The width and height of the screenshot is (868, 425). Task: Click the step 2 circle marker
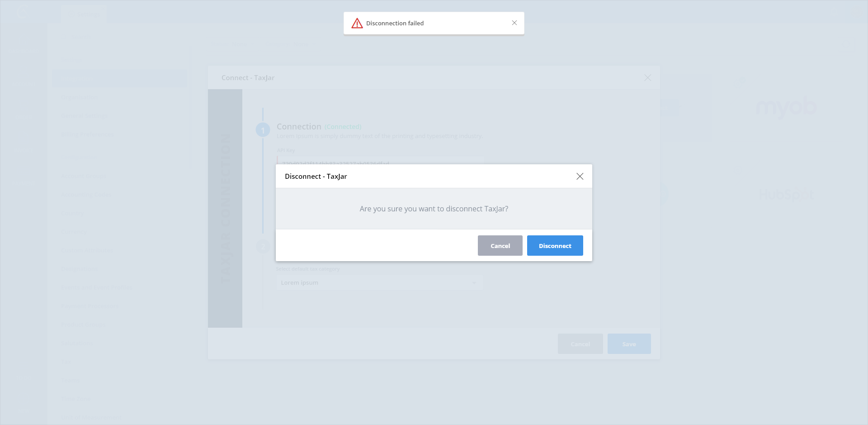[x=263, y=247]
